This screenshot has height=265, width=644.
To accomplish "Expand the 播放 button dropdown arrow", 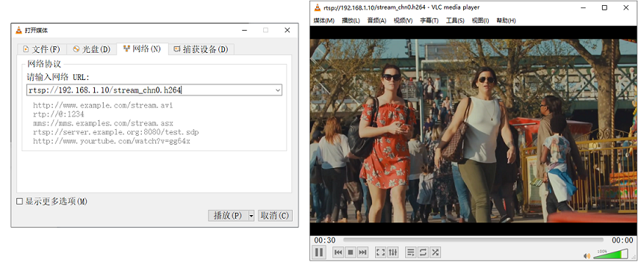I will click(x=251, y=215).
